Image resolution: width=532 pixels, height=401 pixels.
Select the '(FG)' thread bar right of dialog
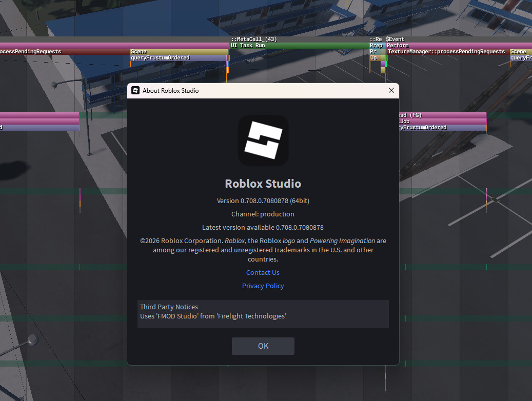coord(442,115)
